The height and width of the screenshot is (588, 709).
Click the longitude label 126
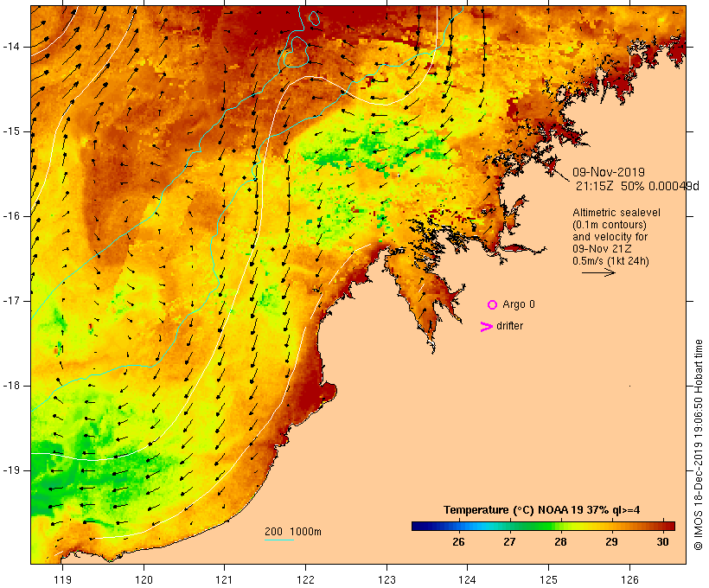[629, 580]
